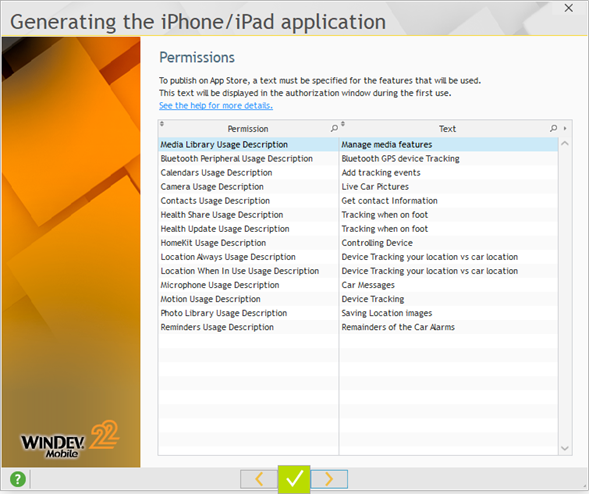Edit the 'Saving Location images' text cell
Image resolution: width=589 pixels, height=494 pixels.
click(x=449, y=313)
